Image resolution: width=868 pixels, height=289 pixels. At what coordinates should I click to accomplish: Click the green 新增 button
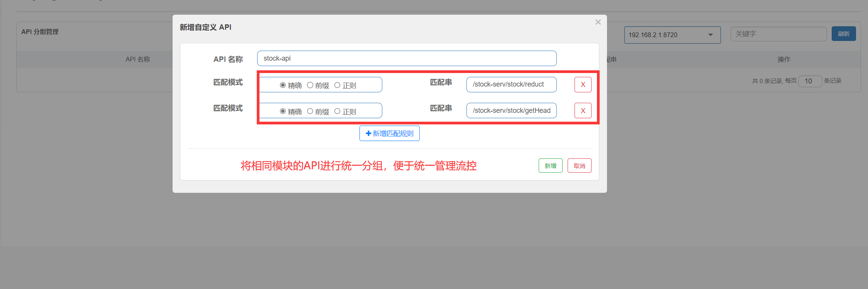[550, 166]
